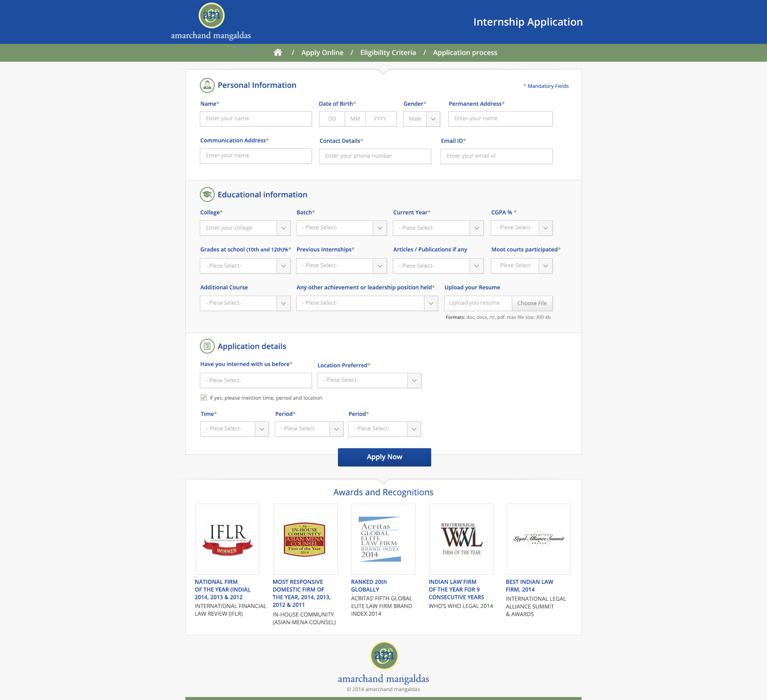Click the Upload your resume field

point(478,303)
